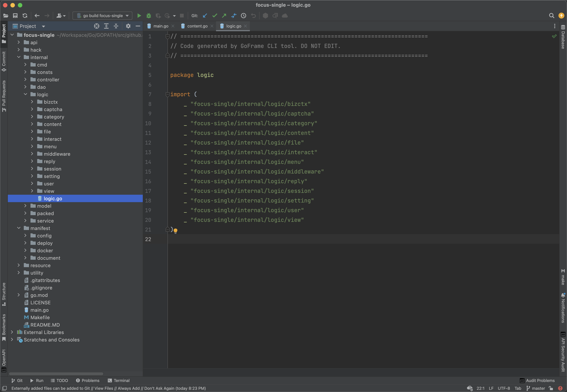The width and height of the screenshot is (567, 392).
Task: Click the Don't Ask Again link
Action: click(160, 388)
